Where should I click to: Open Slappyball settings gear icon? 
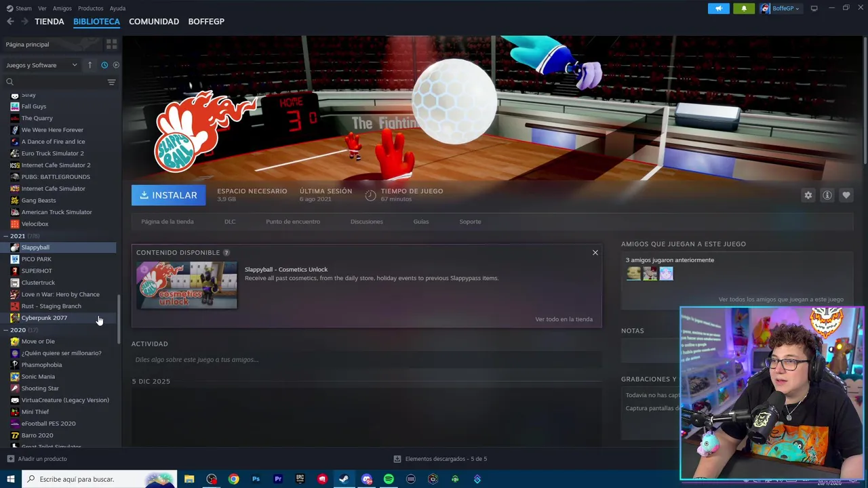pos(808,195)
